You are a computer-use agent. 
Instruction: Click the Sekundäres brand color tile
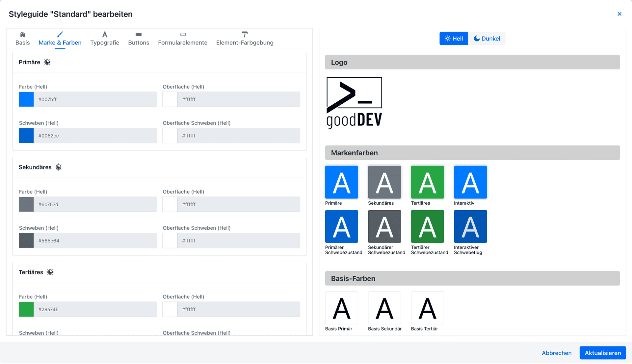pos(384,182)
